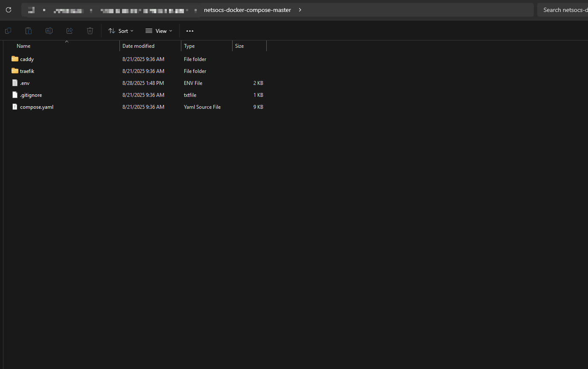Open the Sort dropdown menu
The image size is (588, 369).
121,31
